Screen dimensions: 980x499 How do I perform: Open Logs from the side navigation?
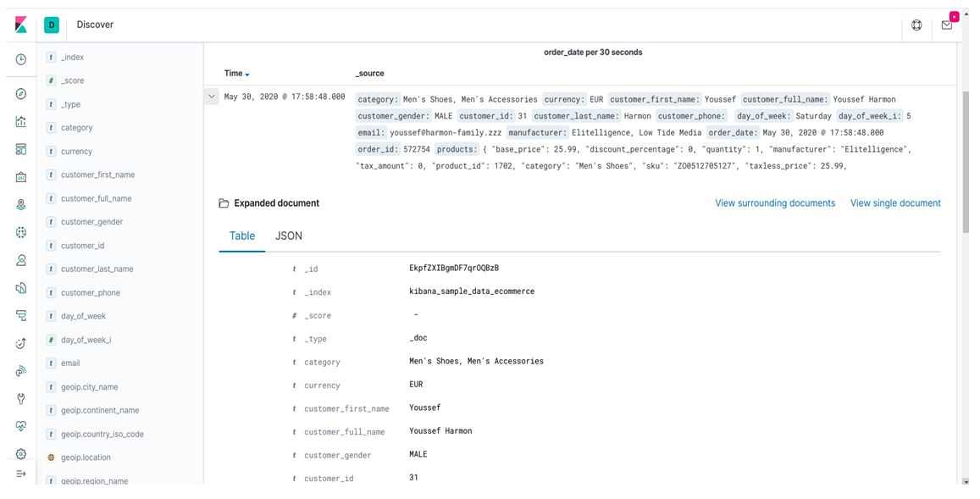(20, 288)
